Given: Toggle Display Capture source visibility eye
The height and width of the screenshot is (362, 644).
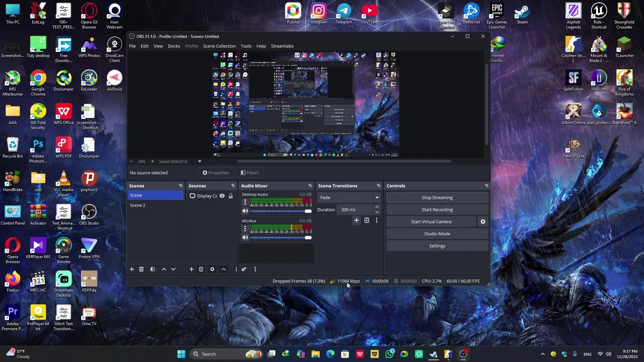Looking at the screenshot, I should click(x=222, y=196).
